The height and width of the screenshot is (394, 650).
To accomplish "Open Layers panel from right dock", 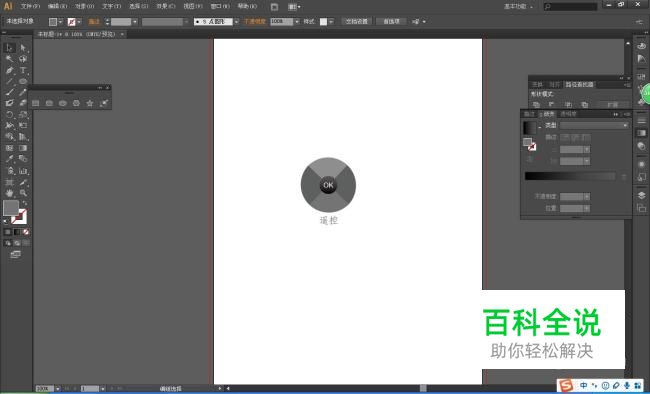I will 641,195.
